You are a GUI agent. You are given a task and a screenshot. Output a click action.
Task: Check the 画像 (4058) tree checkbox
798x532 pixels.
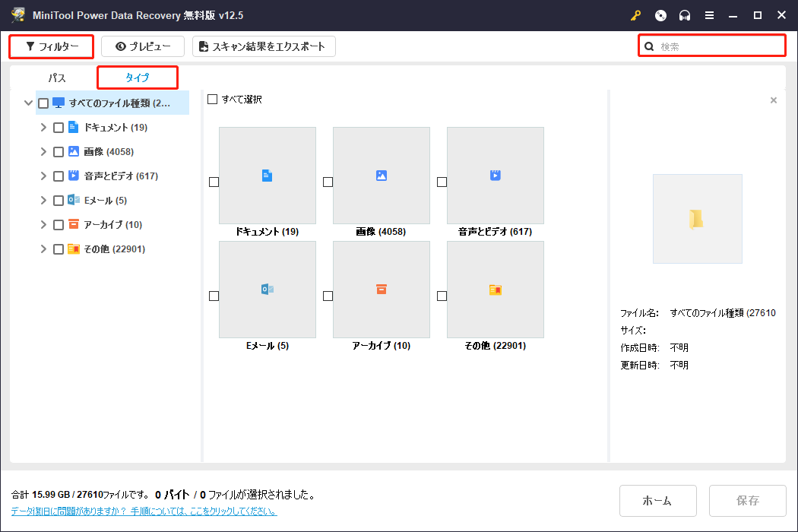pos(59,152)
